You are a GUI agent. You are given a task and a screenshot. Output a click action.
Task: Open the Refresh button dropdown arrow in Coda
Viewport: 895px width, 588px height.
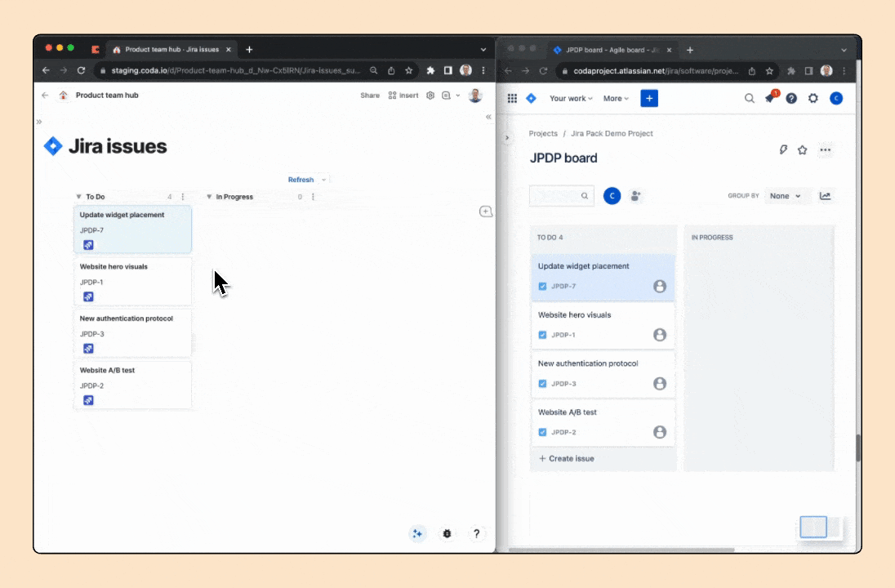(323, 180)
